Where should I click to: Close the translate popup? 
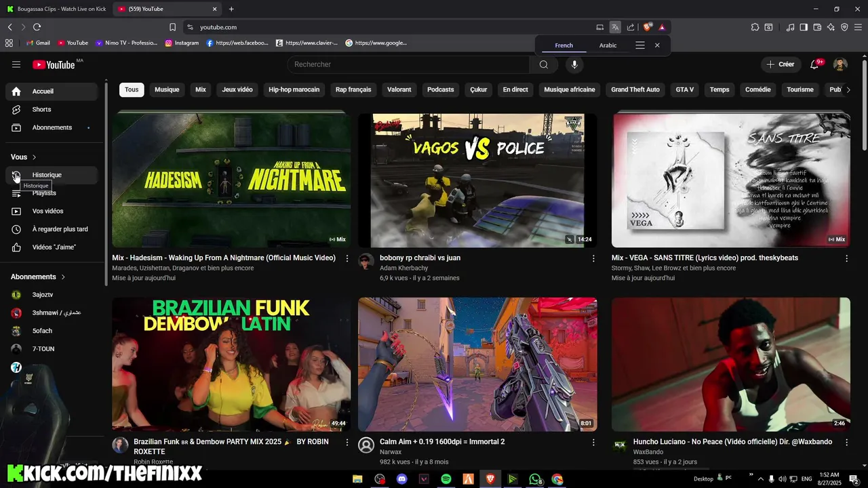pos(657,45)
